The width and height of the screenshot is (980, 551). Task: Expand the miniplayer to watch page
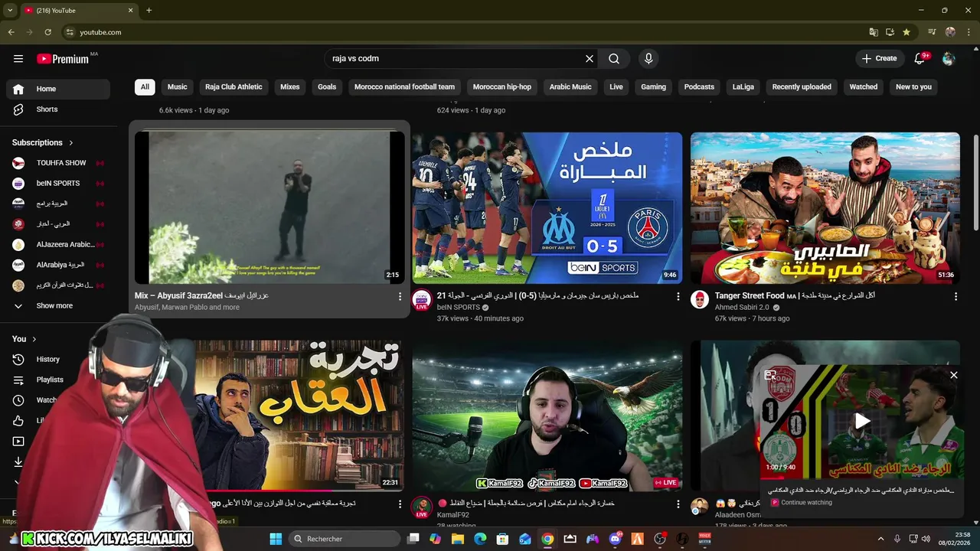[770, 375]
